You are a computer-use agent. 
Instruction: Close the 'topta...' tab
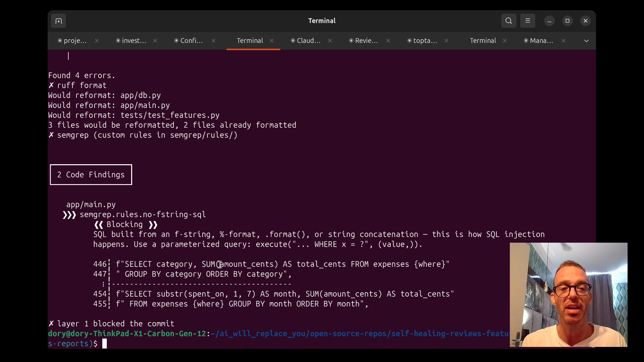point(446,41)
